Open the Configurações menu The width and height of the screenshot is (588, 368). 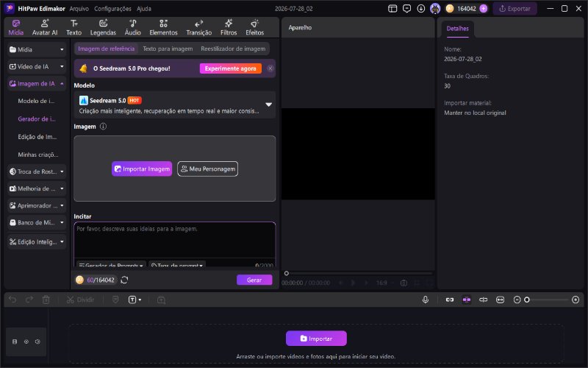point(112,9)
